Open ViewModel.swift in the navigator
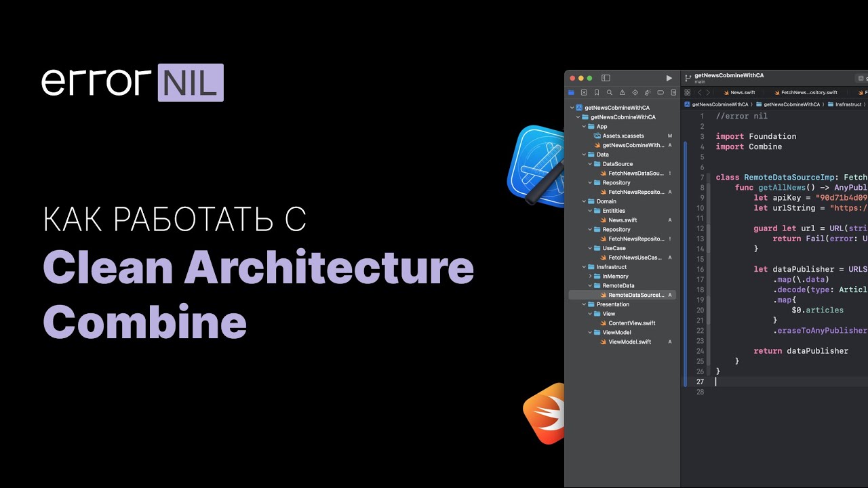 tap(629, 342)
